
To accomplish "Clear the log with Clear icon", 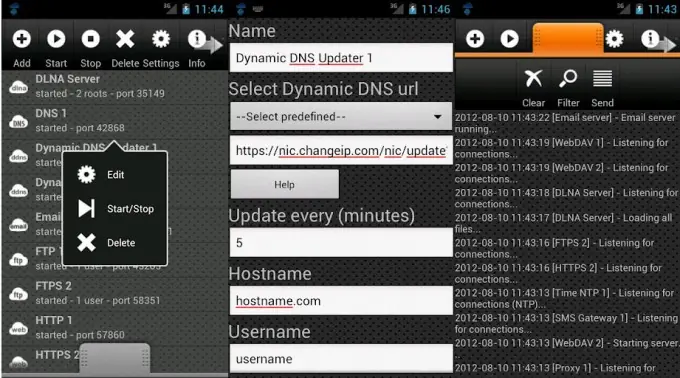I will [533, 79].
